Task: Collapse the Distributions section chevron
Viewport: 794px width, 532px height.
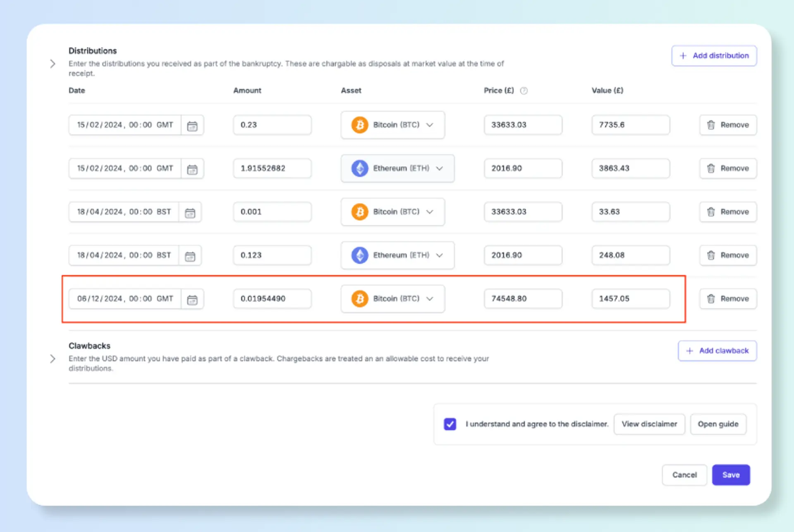Action: 53,64
